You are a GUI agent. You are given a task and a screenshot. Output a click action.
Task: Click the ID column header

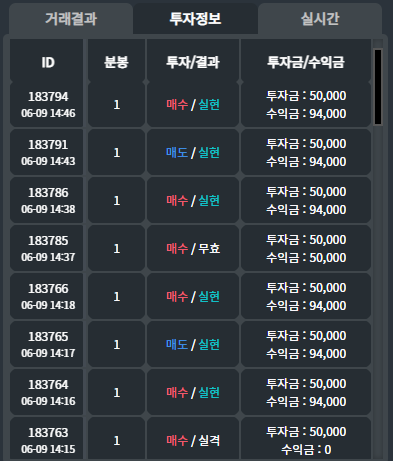click(47, 62)
